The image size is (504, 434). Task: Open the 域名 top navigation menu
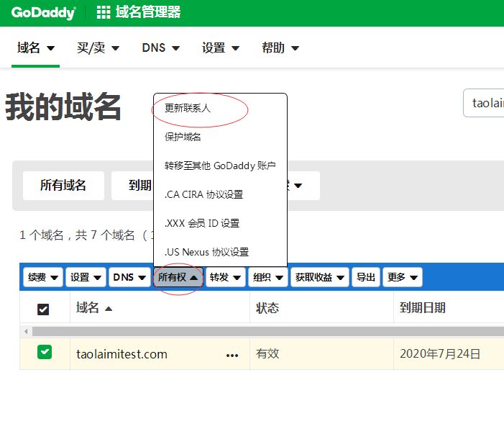coord(35,48)
